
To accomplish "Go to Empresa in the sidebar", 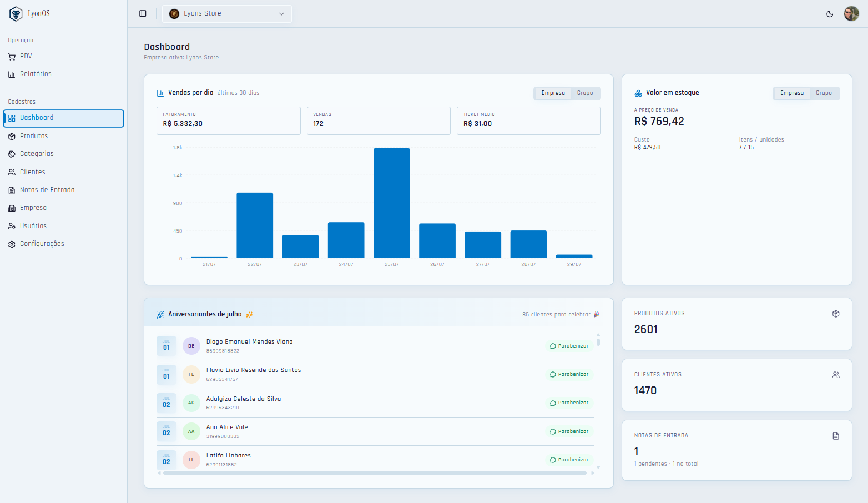I will [64, 208].
